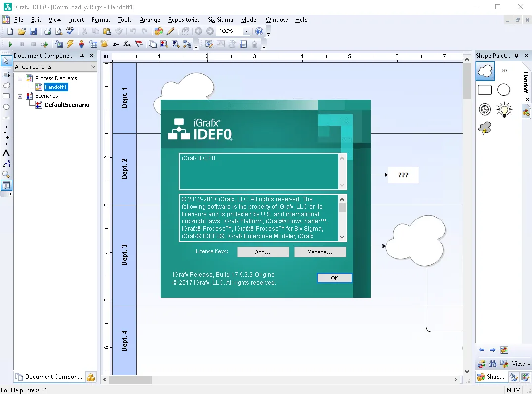532x394 pixels.
Task: Click the Save floppy disk icon
Action: tap(33, 31)
